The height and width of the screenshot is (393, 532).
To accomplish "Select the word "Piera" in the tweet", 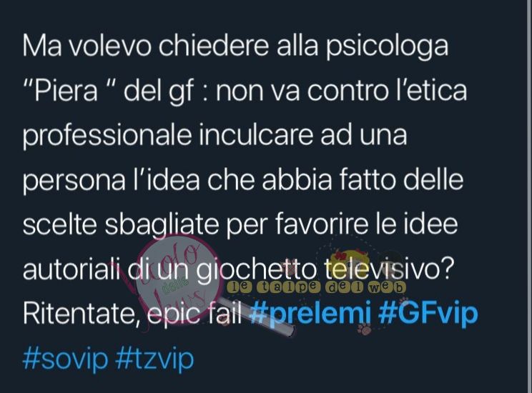I will [66, 91].
